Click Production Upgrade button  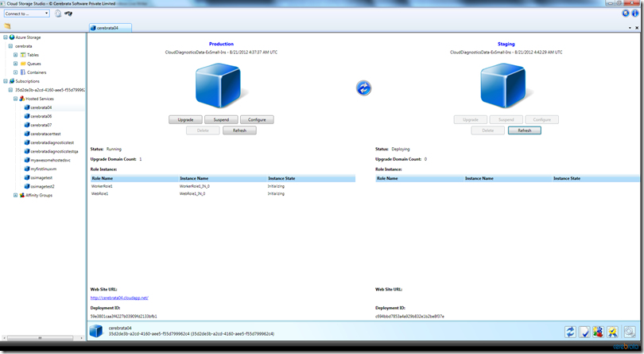click(185, 119)
